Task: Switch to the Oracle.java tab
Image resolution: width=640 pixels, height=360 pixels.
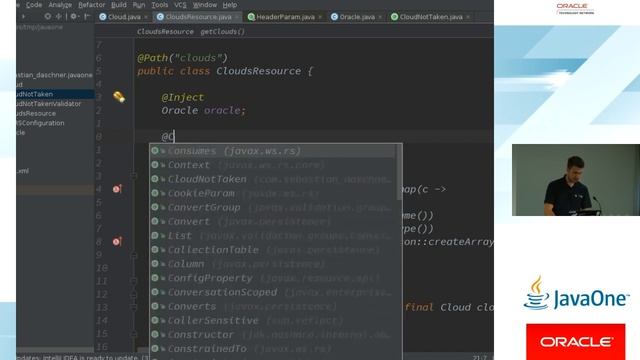Action: point(357,17)
